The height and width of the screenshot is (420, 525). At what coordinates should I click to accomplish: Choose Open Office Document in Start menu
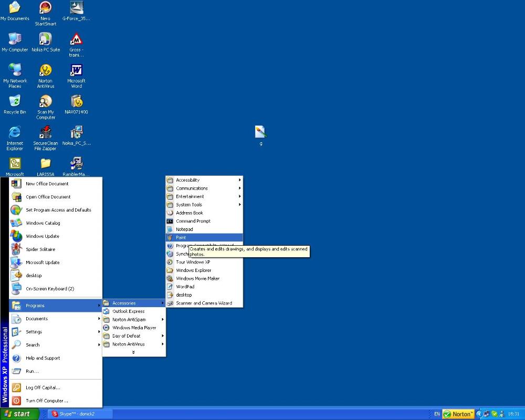click(x=56, y=196)
